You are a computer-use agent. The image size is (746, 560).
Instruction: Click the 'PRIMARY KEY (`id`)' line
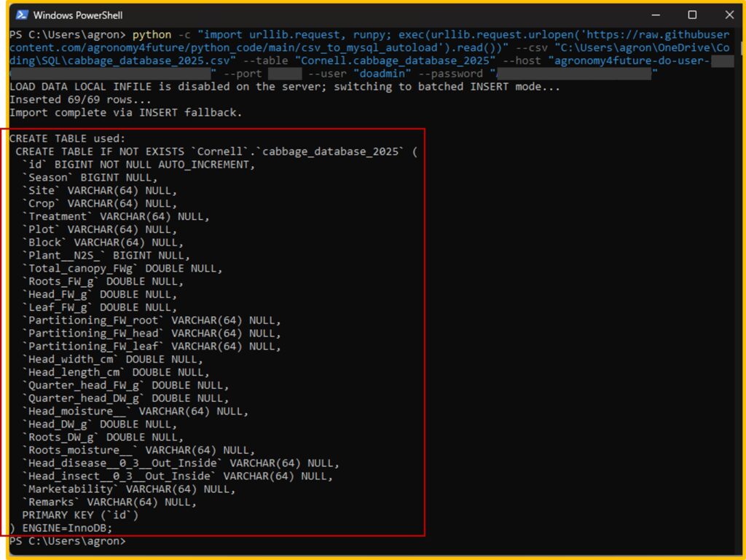click(x=80, y=515)
